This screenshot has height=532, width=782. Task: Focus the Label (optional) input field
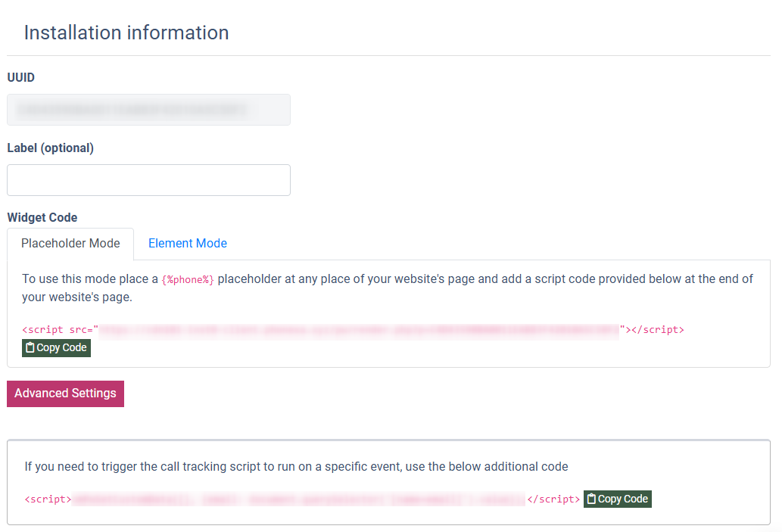click(148, 180)
